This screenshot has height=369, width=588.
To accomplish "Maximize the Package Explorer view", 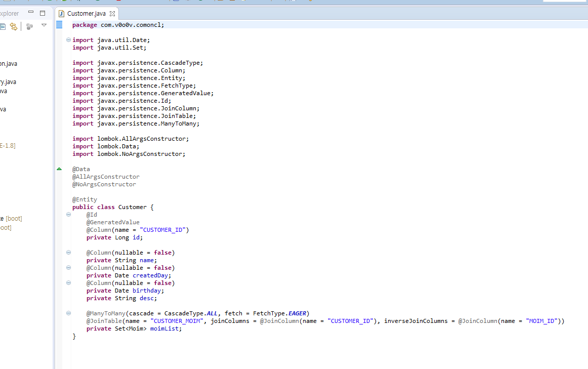I will [43, 13].
